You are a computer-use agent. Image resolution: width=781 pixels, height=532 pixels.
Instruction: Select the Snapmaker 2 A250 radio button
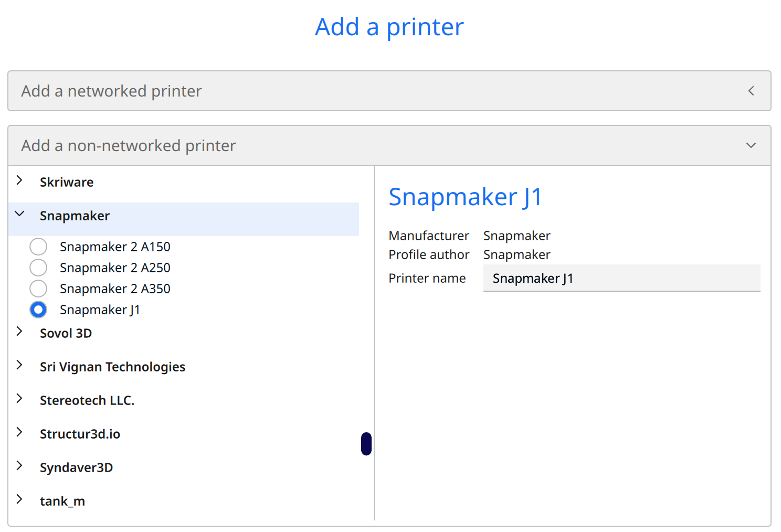38,268
